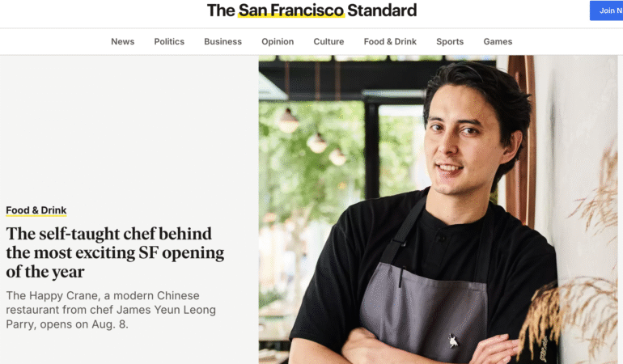This screenshot has height=364, width=623.
Task: Click the yellow-underlined Food & Drink category label
Action: click(x=36, y=210)
